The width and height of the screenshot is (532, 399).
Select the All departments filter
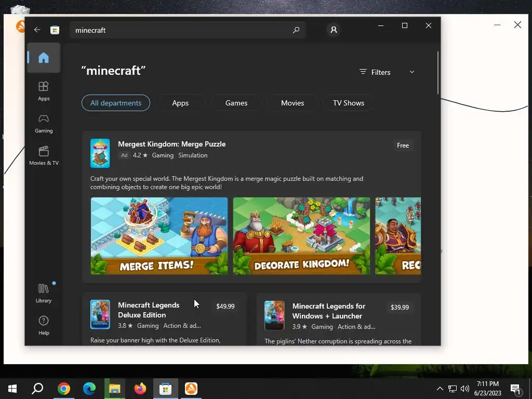pos(116,103)
